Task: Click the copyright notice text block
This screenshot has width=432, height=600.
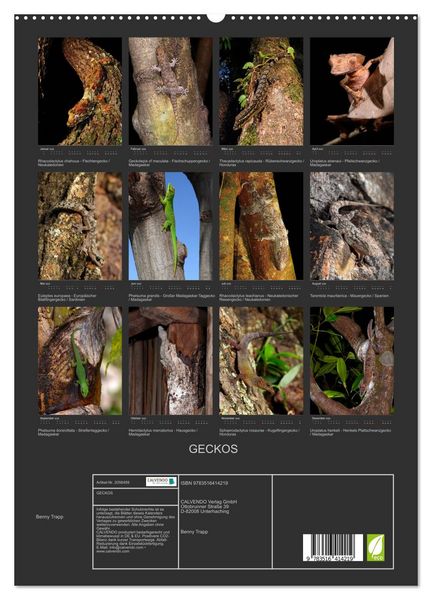Action: coord(135,530)
